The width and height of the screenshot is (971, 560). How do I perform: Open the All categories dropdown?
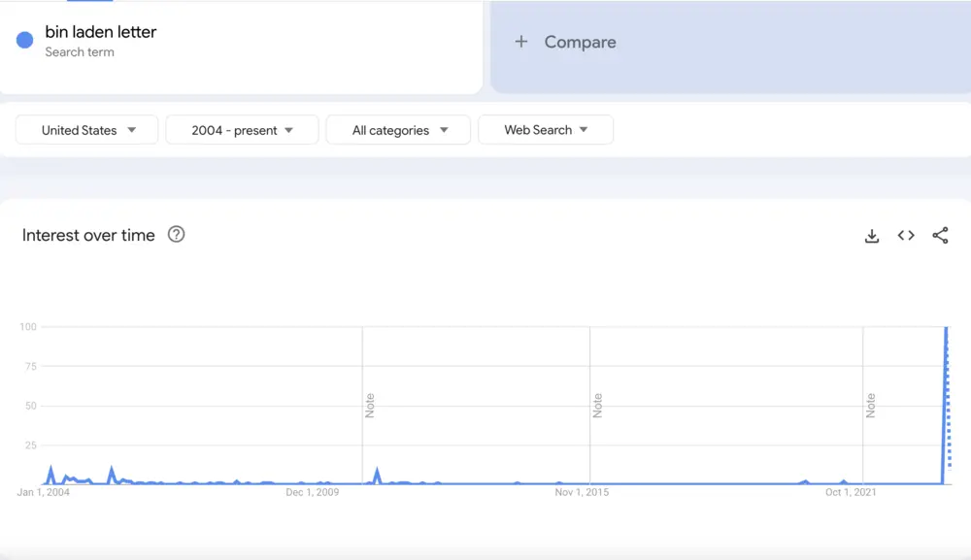[398, 130]
